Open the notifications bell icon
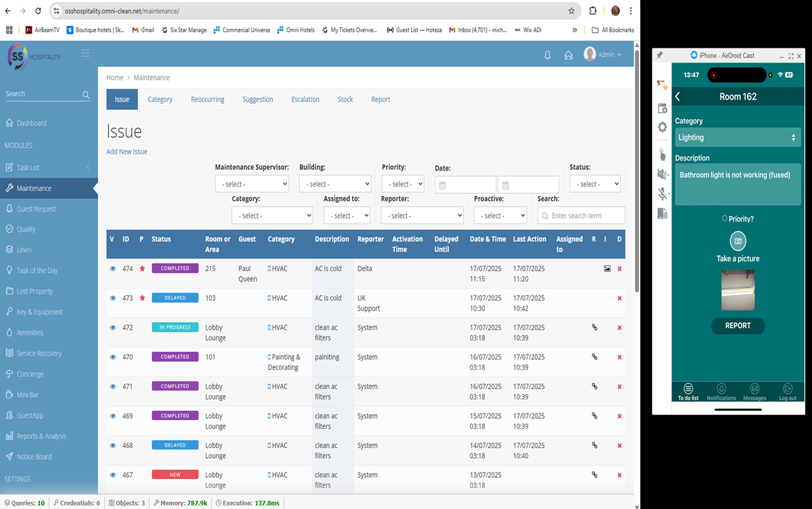This screenshot has width=812, height=509. [547, 54]
